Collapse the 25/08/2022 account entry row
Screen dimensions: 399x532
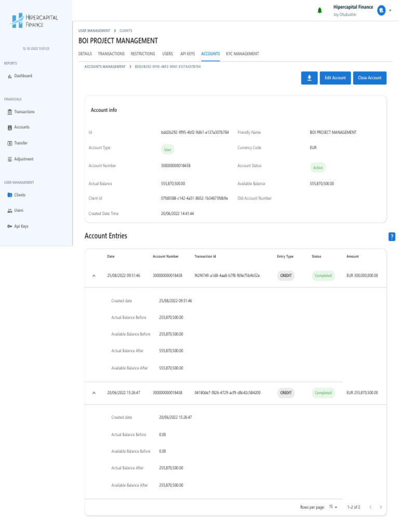[94, 276]
